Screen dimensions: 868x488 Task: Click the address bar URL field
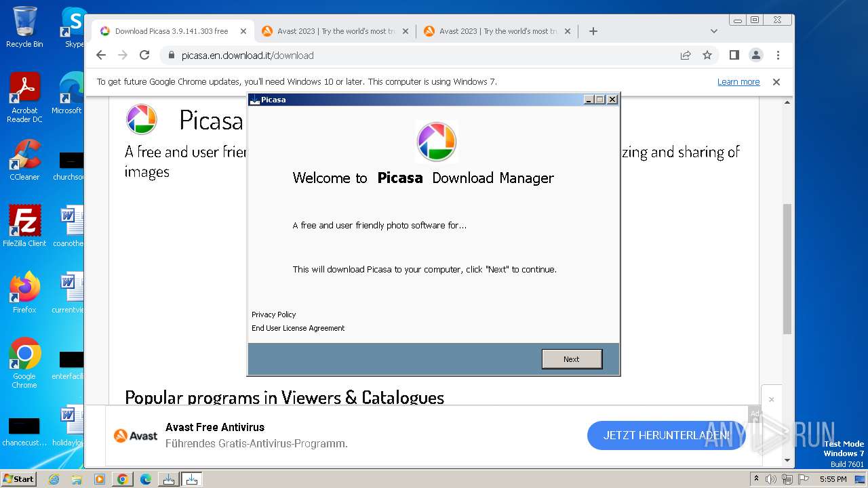420,56
